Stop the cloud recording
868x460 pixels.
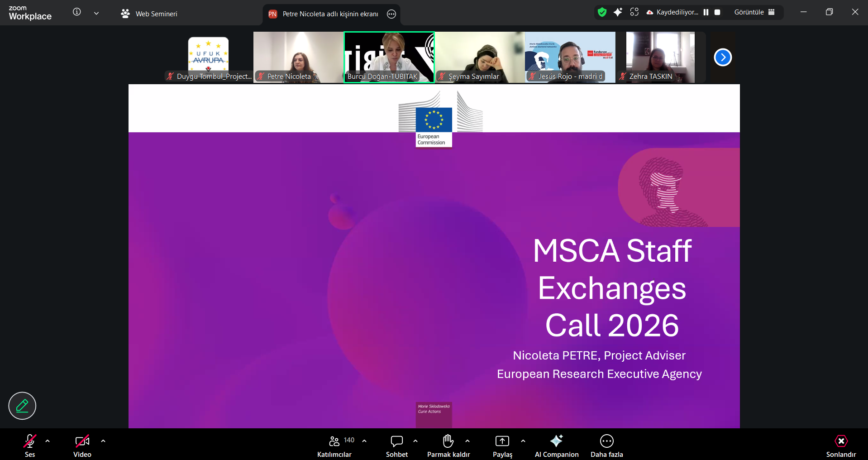pos(716,12)
